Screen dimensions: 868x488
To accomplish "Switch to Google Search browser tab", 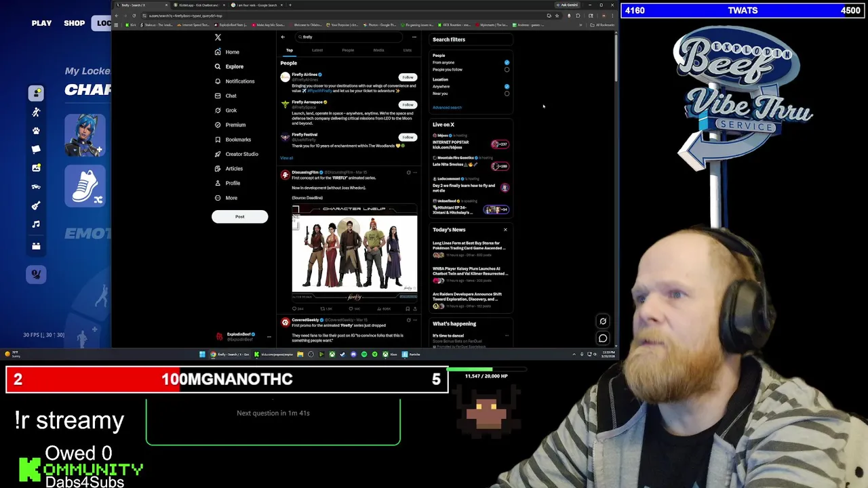I will tap(256, 5).
